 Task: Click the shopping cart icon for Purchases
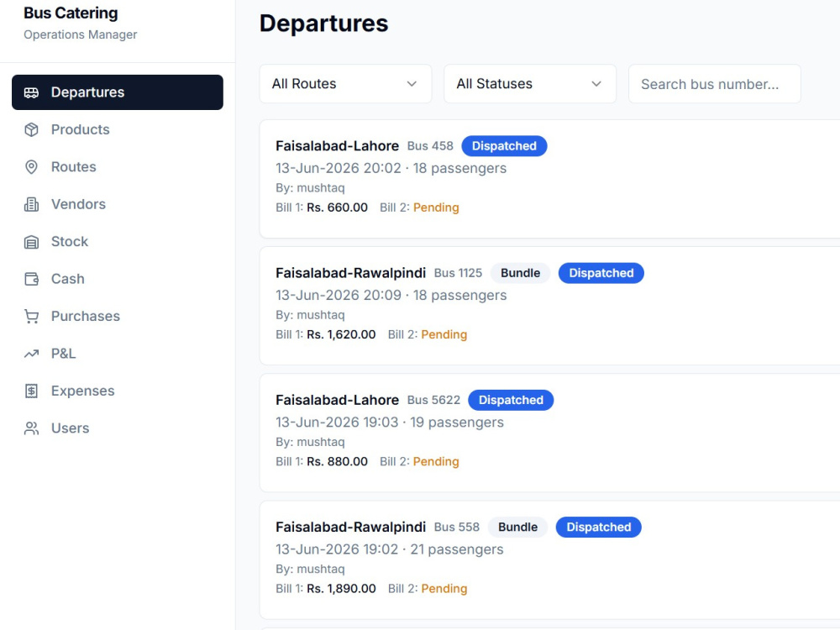pos(31,317)
